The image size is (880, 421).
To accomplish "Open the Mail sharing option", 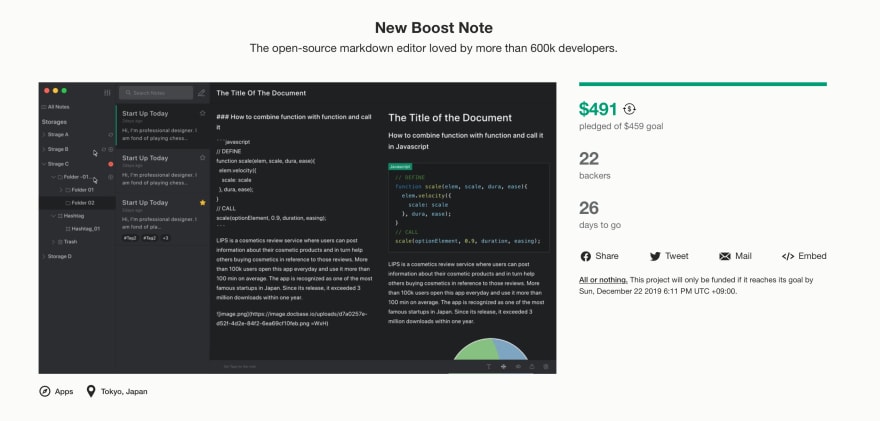I will pos(735,256).
